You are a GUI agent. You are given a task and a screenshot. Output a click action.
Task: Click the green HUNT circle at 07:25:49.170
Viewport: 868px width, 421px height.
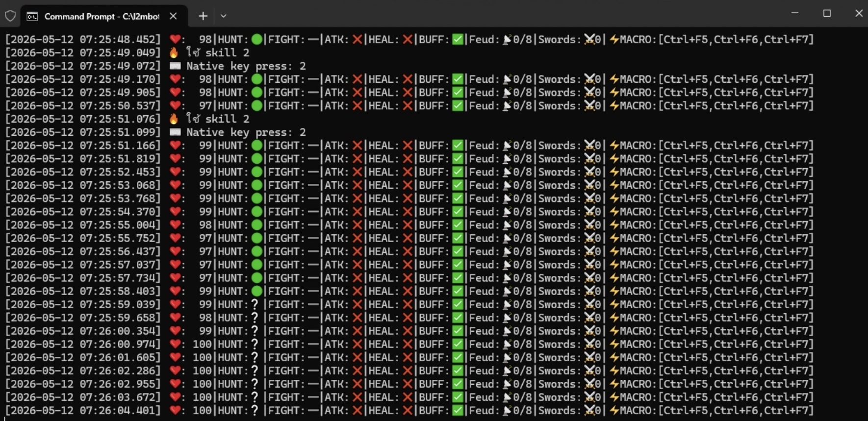click(x=257, y=79)
